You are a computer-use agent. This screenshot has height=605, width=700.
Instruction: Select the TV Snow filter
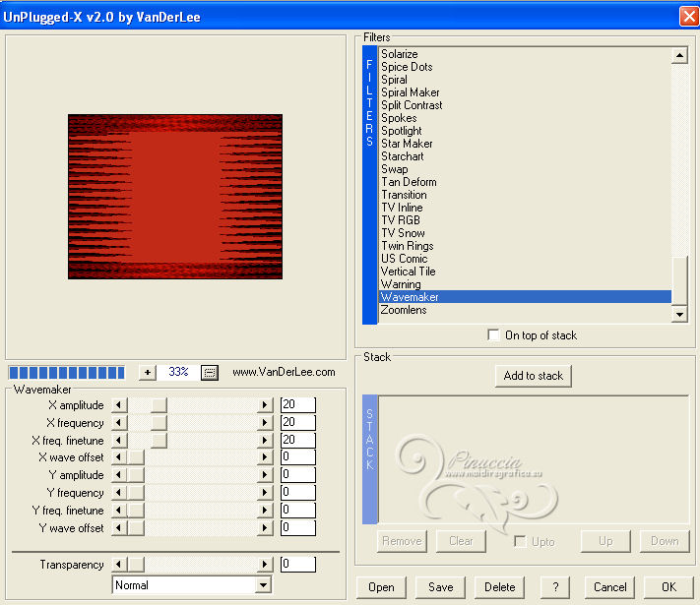(403, 233)
